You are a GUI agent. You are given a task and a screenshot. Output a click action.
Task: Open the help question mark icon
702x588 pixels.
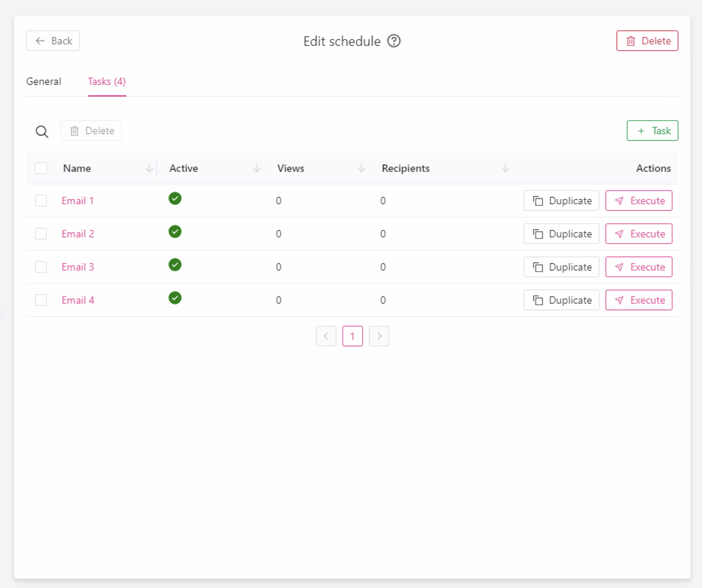coord(394,41)
